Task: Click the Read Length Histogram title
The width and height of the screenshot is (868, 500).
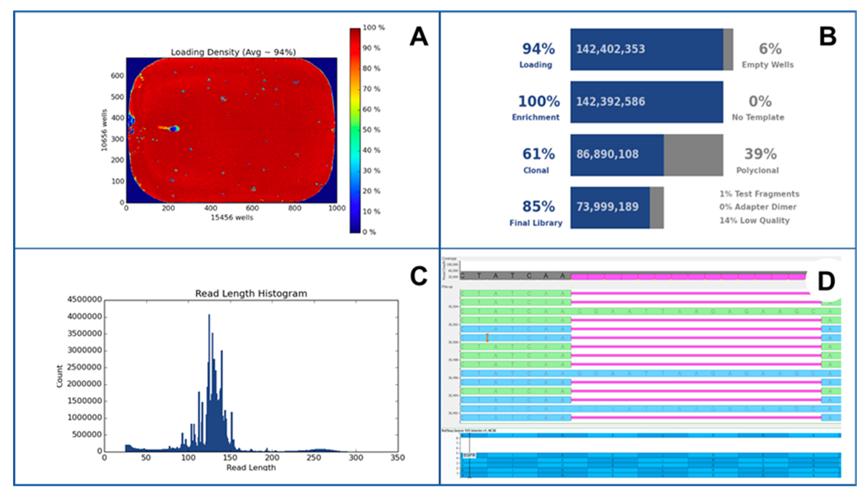Action: [251, 294]
